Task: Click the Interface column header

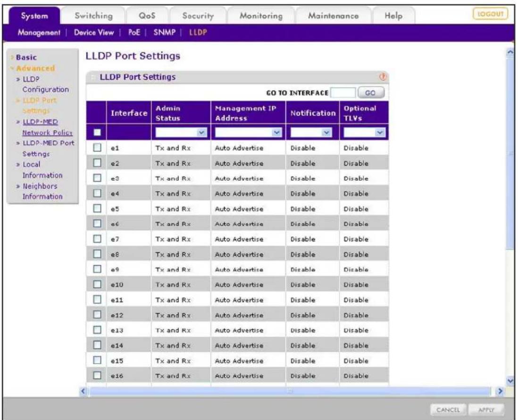Action: pos(129,113)
